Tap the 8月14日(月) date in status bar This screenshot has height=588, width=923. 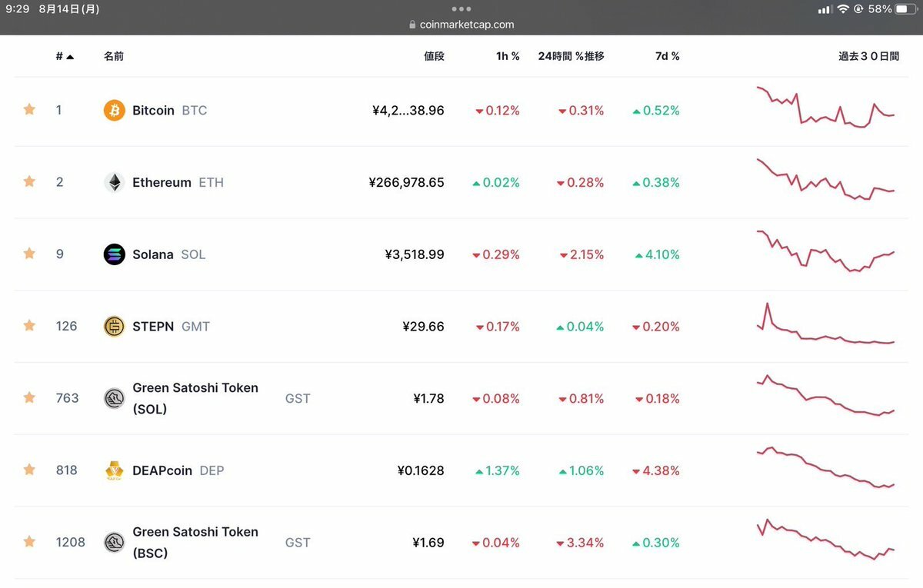(69, 9)
